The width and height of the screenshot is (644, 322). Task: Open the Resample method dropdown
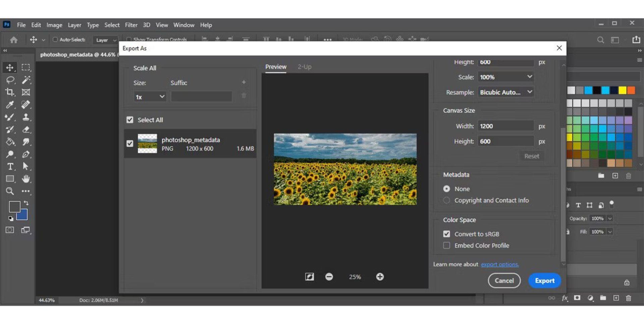pos(505,92)
